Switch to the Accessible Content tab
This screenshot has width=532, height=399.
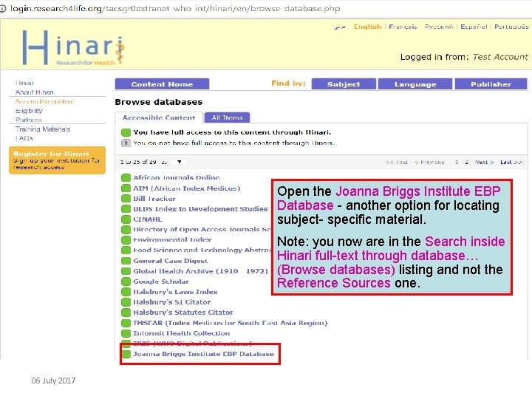(x=159, y=117)
